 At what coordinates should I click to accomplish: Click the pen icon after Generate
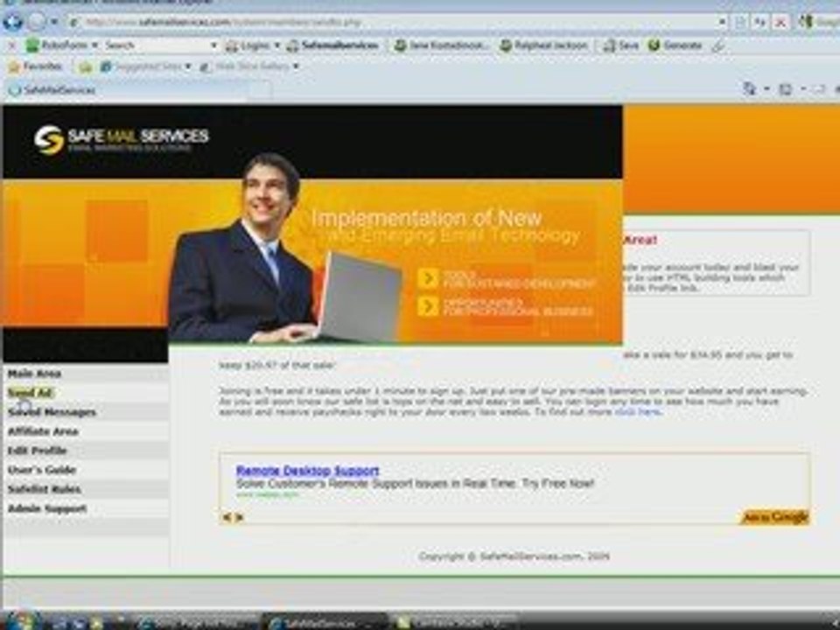[x=718, y=46]
